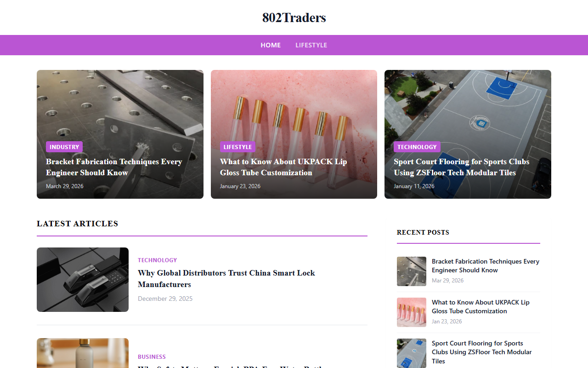Click the LIFESTYLE badge on lip gloss card
The width and height of the screenshot is (588, 368).
pyautogui.click(x=237, y=147)
